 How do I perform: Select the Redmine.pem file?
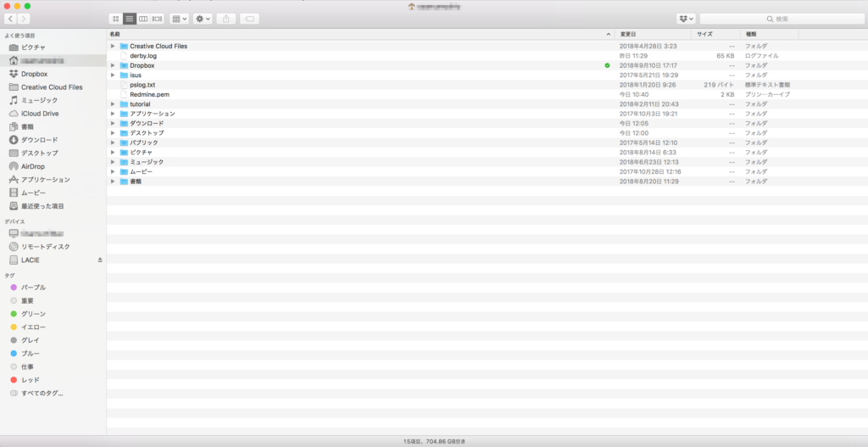tap(149, 94)
